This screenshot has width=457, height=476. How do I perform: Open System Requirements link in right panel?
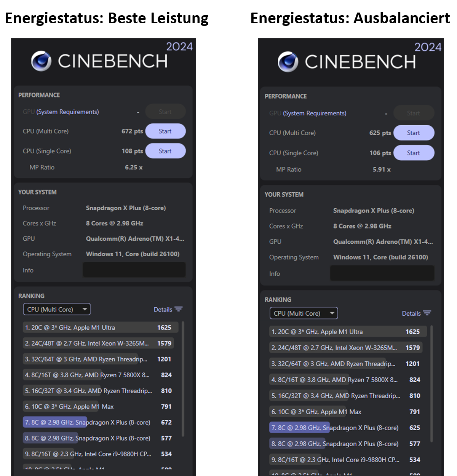(315, 113)
